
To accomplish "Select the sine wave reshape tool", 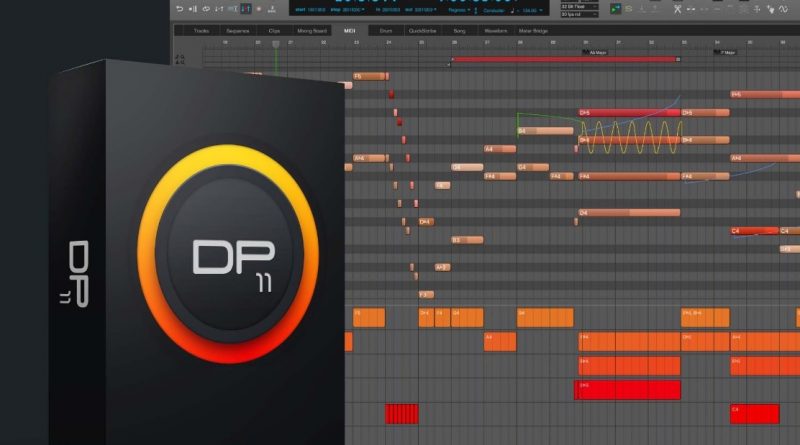I will tap(783, 9).
